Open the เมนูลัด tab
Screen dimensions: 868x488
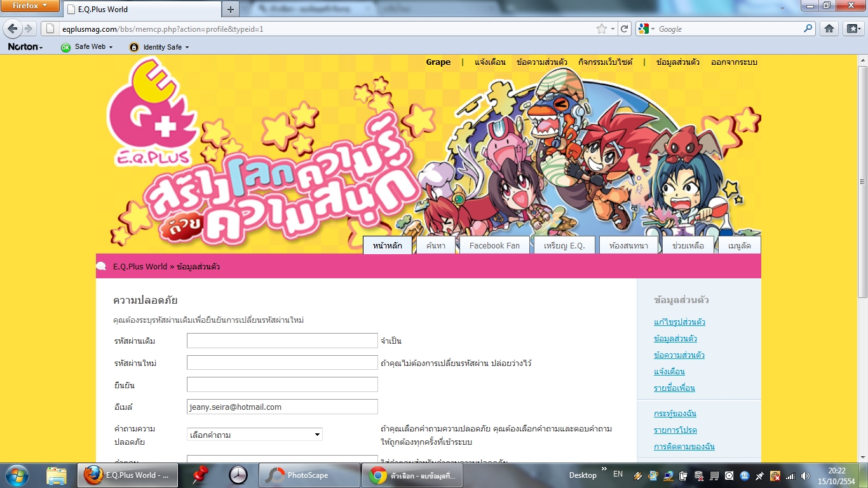[x=740, y=245]
